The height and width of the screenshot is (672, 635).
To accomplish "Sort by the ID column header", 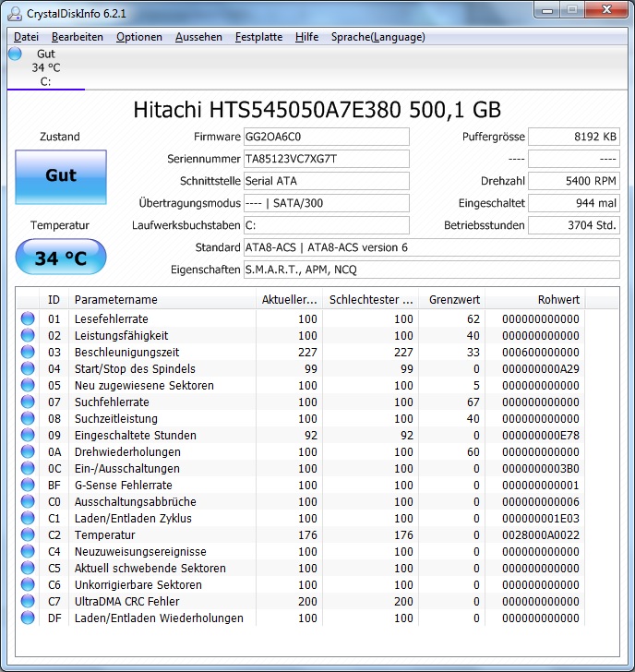I will tap(54, 300).
